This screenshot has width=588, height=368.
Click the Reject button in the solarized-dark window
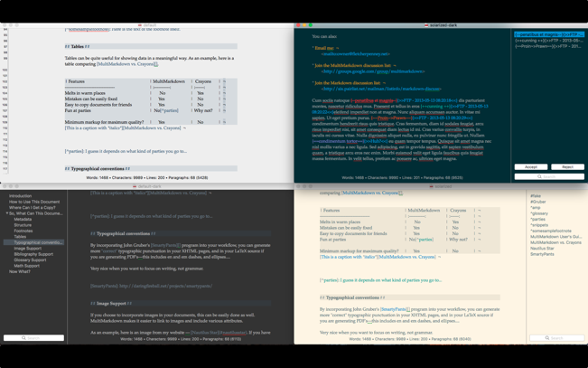(567, 167)
